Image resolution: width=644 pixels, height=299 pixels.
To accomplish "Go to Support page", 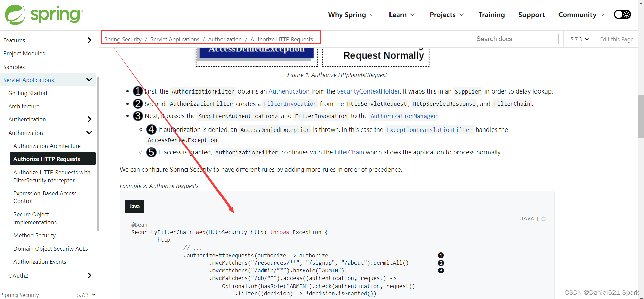I will pos(531,15).
